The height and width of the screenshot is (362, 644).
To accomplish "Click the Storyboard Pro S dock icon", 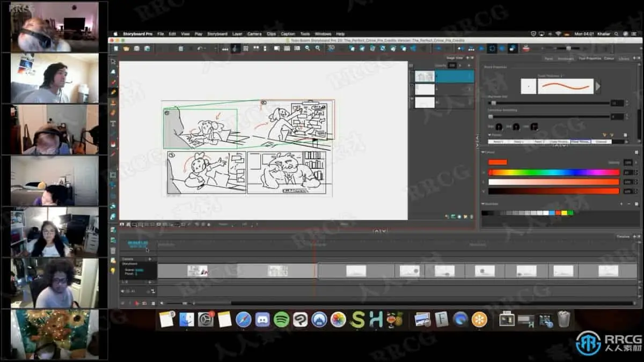I will pyautogui.click(x=357, y=320).
